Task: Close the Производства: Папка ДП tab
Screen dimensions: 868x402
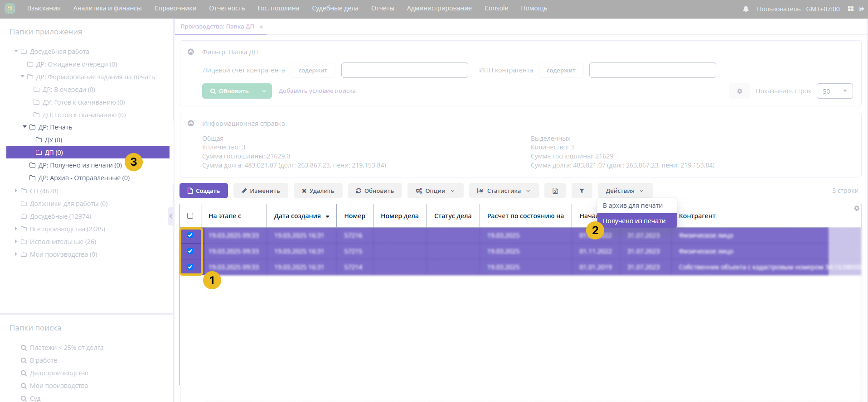Action: click(262, 27)
